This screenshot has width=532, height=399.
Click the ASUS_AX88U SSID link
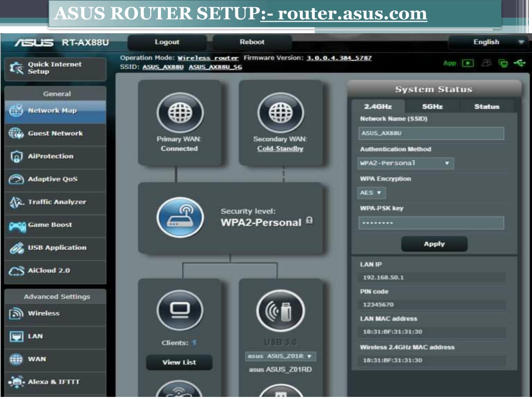pos(163,67)
